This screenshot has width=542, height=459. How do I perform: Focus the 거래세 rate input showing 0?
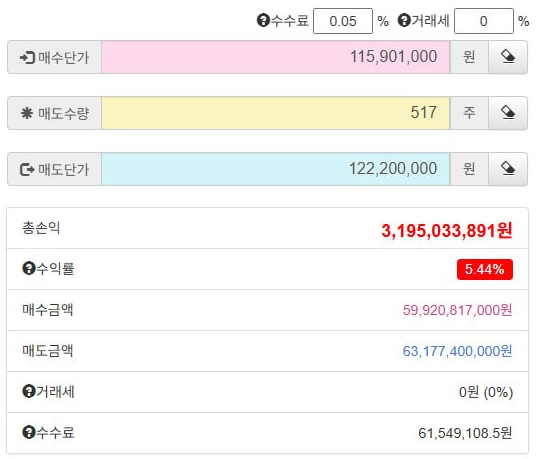484,21
